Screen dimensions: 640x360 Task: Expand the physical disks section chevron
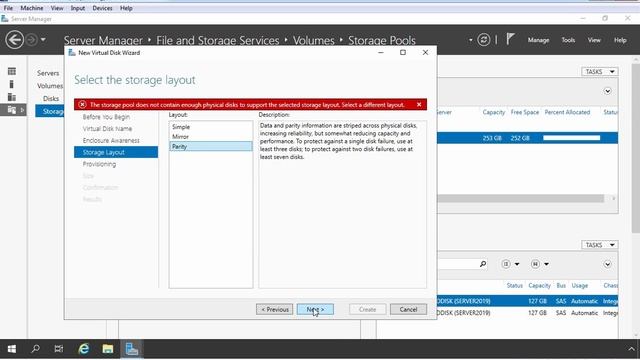tap(607, 264)
